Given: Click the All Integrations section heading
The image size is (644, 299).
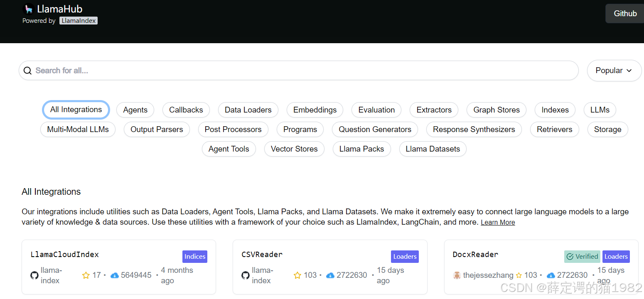Looking at the screenshot, I should point(51,192).
